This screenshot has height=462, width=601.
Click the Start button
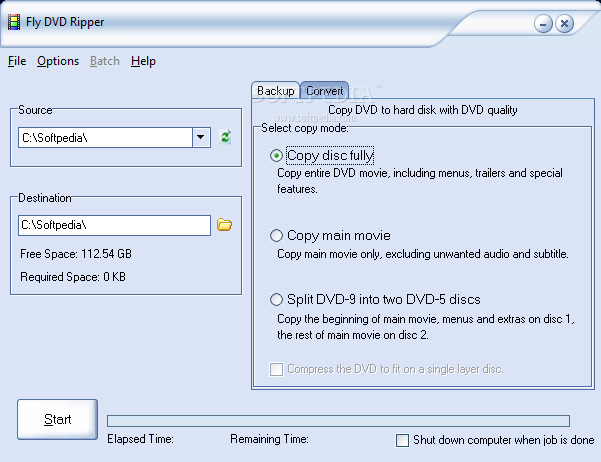[57, 419]
